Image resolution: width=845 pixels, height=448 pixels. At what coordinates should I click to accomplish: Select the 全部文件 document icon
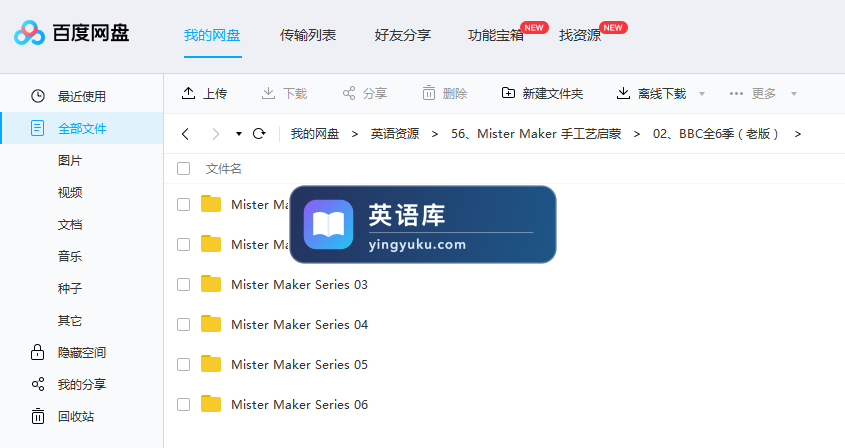37,128
